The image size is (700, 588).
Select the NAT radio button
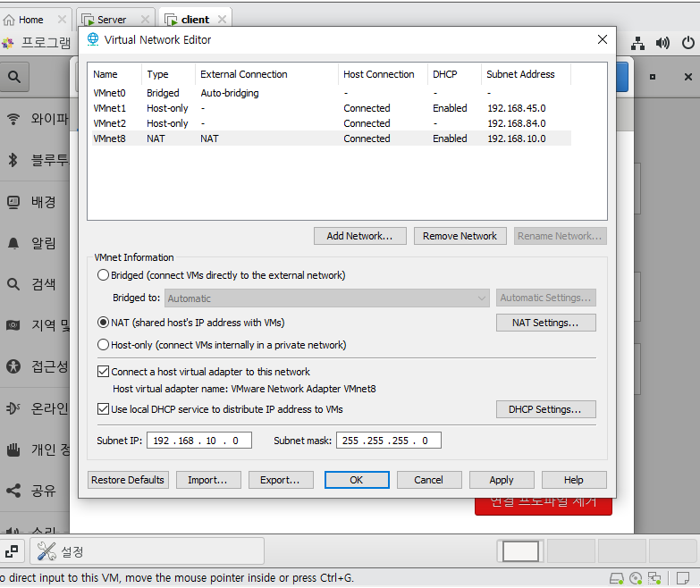coord(103,322)
